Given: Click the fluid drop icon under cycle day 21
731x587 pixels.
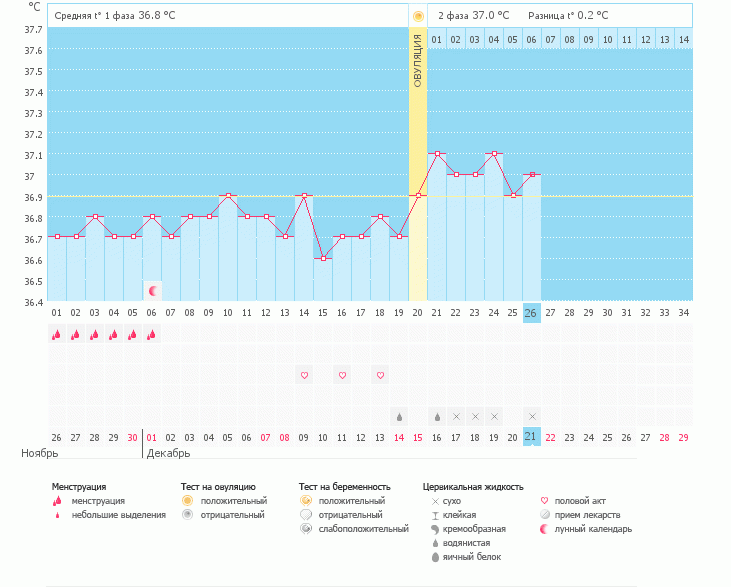Looking at the screenshot, I should click(437, 416).
